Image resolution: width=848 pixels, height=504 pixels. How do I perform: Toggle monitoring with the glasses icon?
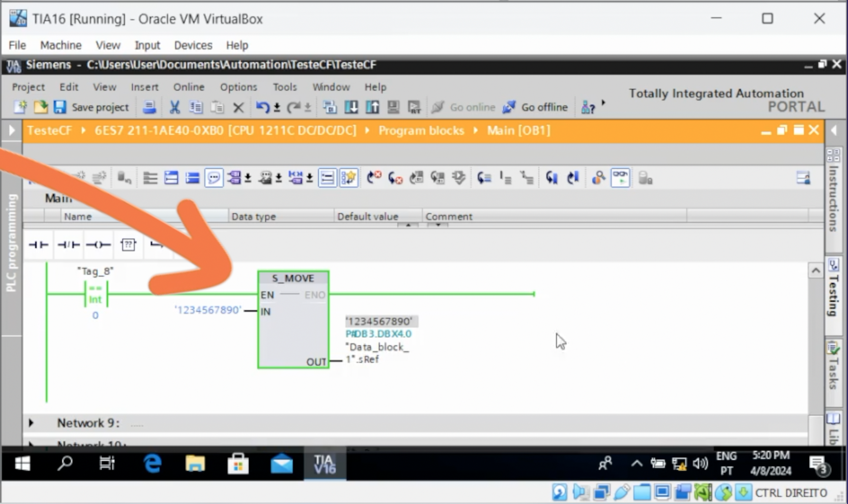tap(620, 178)
